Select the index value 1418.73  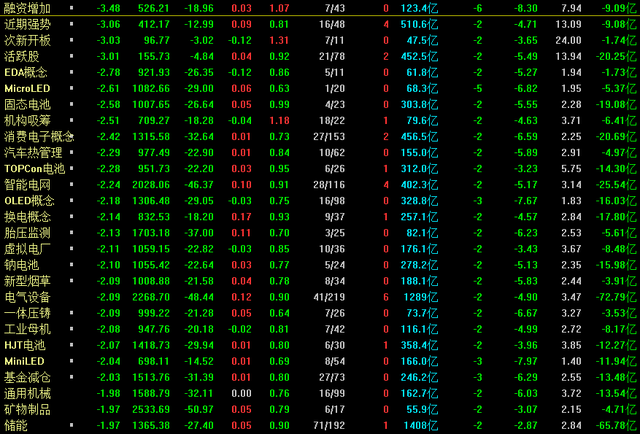(x=151, y=345)
